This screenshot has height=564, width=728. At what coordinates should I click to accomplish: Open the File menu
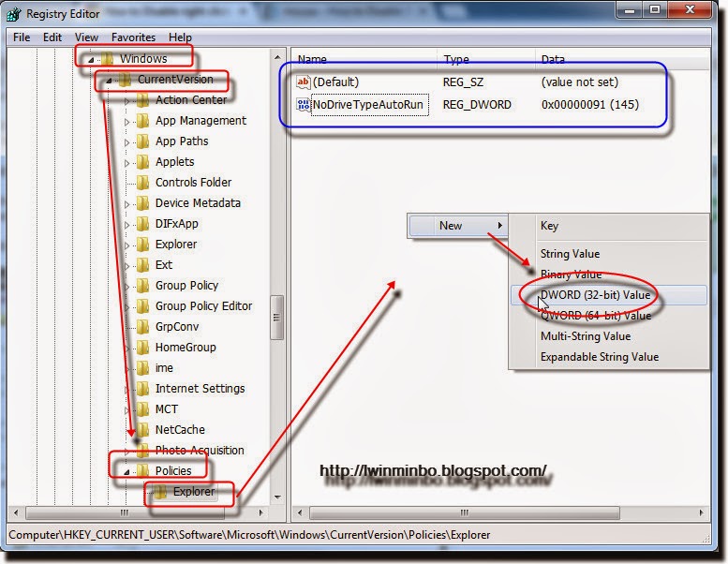point(22,37)
